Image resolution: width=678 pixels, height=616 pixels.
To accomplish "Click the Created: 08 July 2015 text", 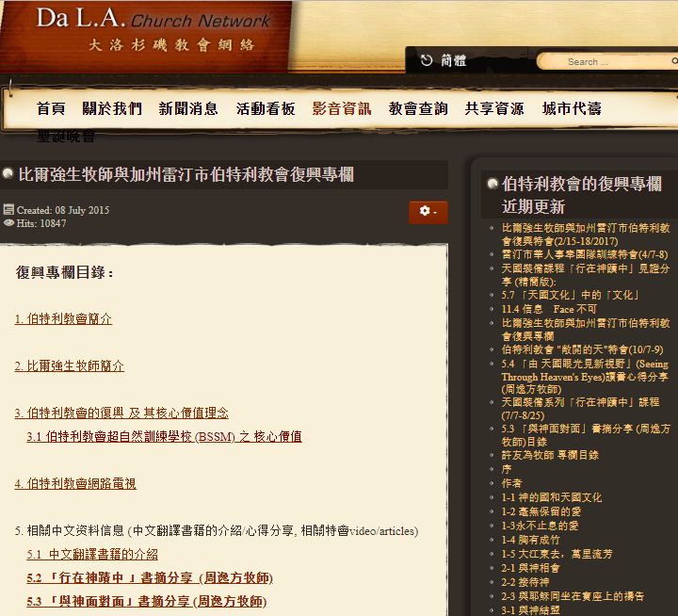I will (63, 210).
